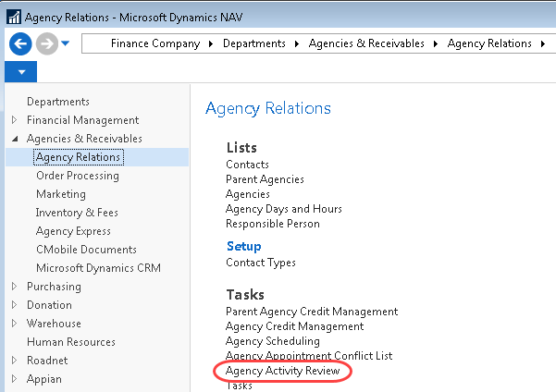Open Microsoft Dynamics CRM in sidebar
Image resolution: width=556 pixels, height=392 pixels.
[x=98, y=268]
